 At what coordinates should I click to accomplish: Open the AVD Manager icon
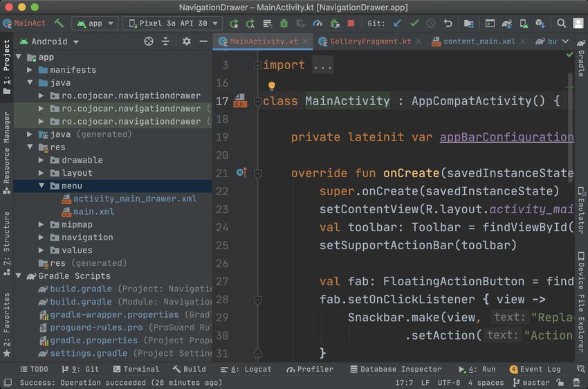coord(524,24)
